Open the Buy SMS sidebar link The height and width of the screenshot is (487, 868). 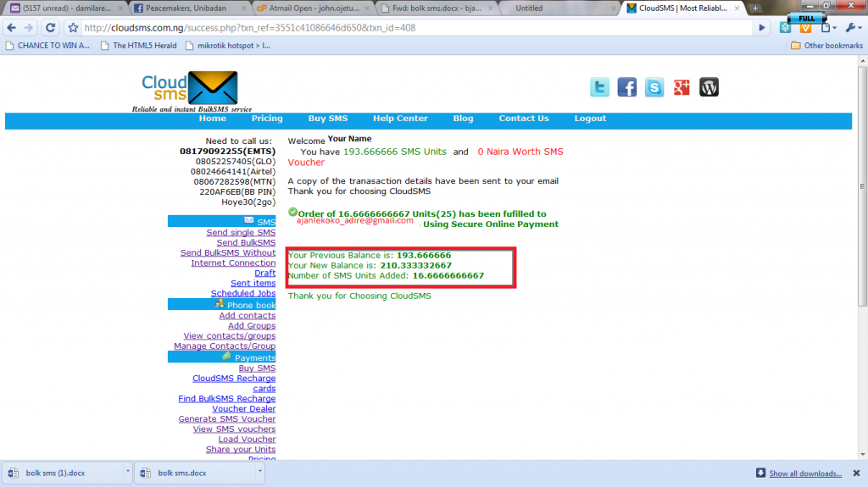tap(257, 368)
